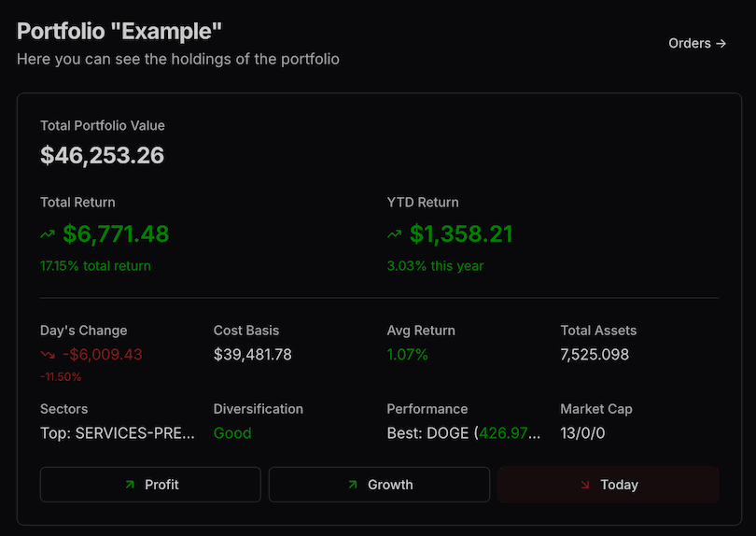756x536 pixels.
Task: Click the red trending-down icon in Day's Change
Action: click(48, 355)
